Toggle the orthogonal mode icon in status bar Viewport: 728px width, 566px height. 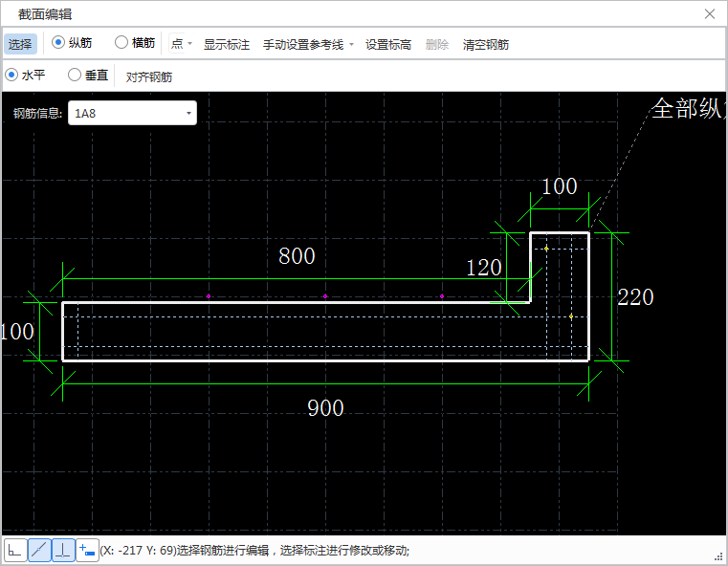15,551
